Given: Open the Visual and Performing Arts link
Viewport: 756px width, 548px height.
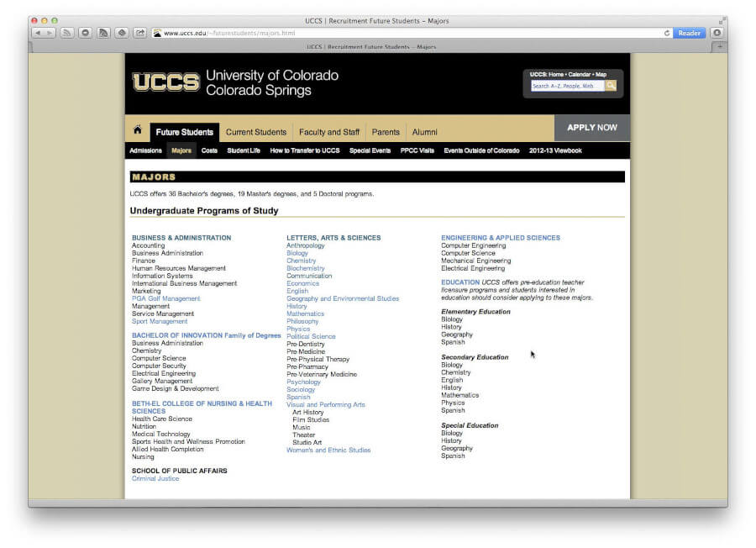Looking at the screenshot, I should [325, 405].
